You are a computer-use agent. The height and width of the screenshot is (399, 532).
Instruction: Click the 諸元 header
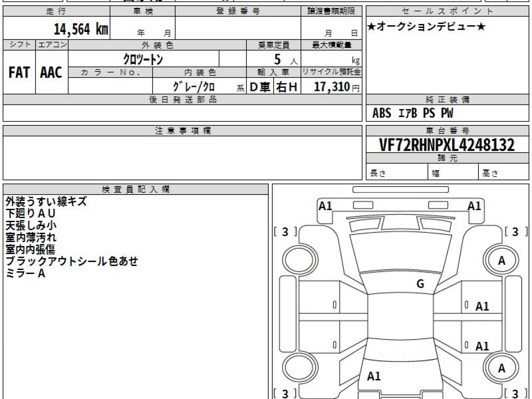tap(447, 158)
